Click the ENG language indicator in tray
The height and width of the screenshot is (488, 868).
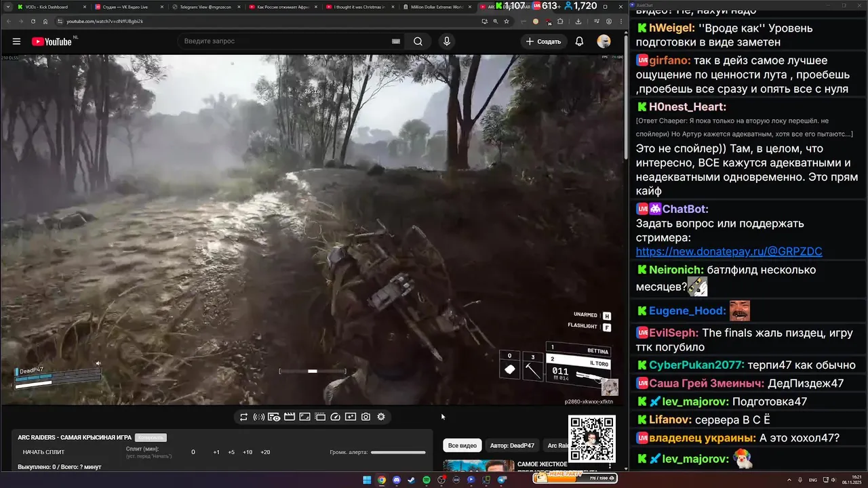coord(813,480)
